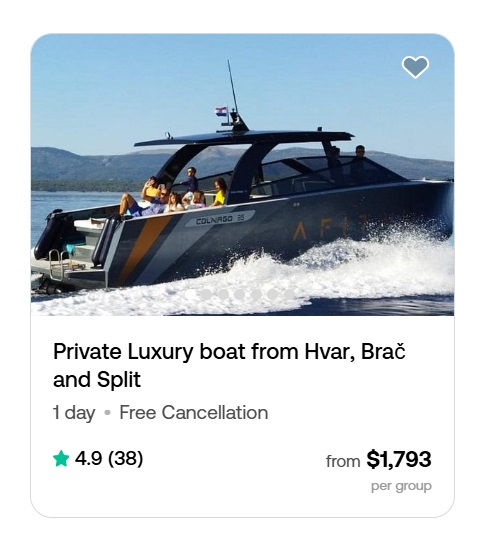Save listing with the heart wishlist icon
Screen dimensions: 503x551
click(415, 67)
